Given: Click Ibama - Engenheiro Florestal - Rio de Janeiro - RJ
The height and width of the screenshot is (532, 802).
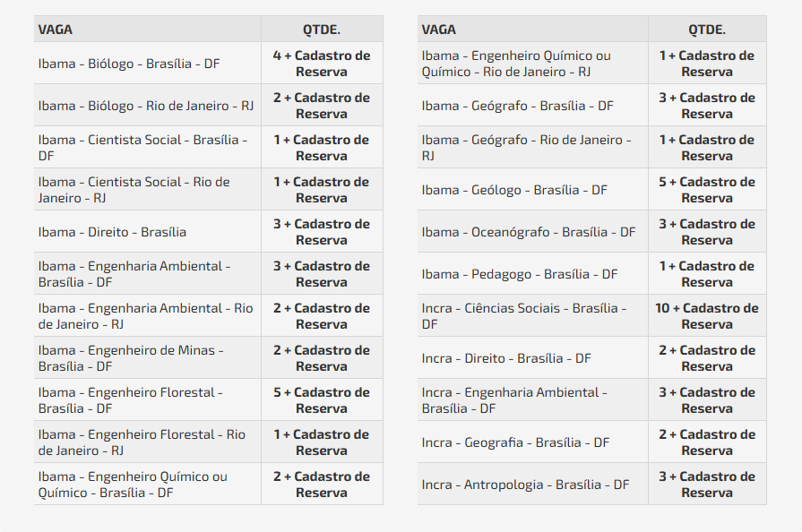Looking at the screenshot, I should 142,442.
